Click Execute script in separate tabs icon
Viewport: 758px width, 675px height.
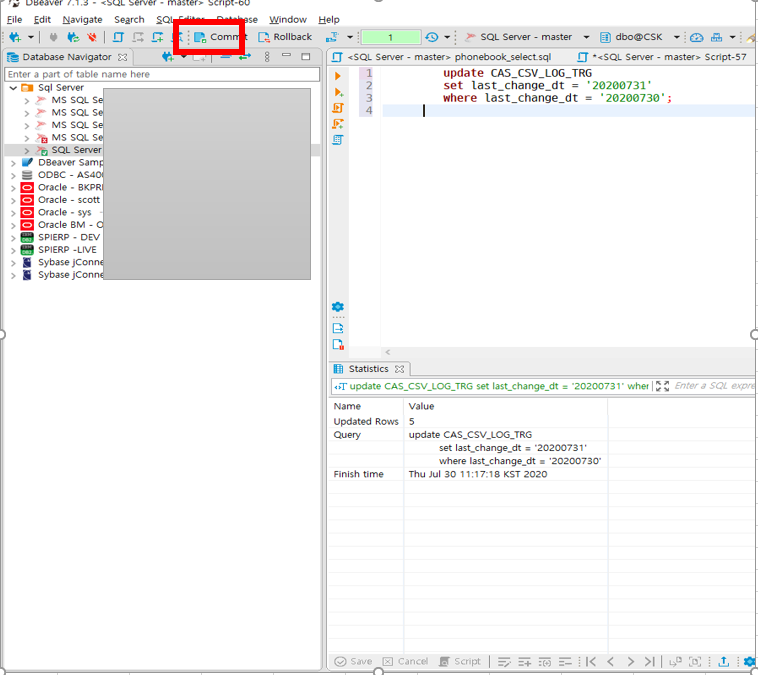[338, 124]
